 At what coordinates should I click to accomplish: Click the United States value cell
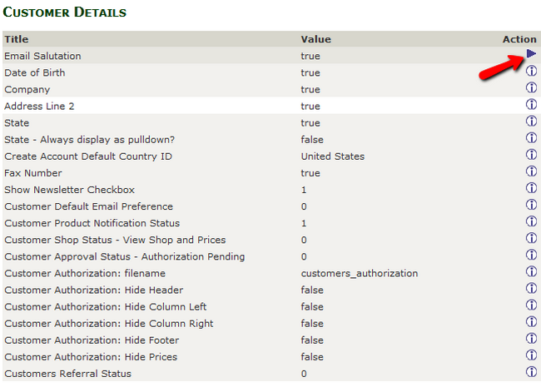332,156
